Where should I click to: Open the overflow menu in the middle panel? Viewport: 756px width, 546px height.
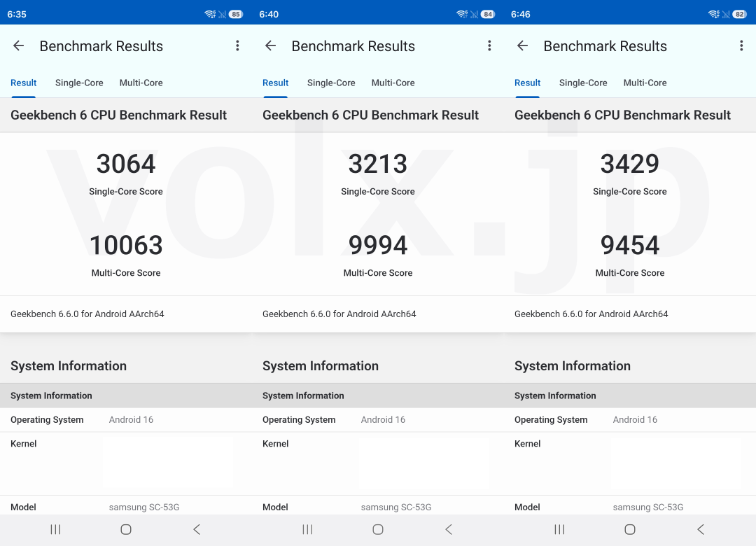click(x=489, y=45)
